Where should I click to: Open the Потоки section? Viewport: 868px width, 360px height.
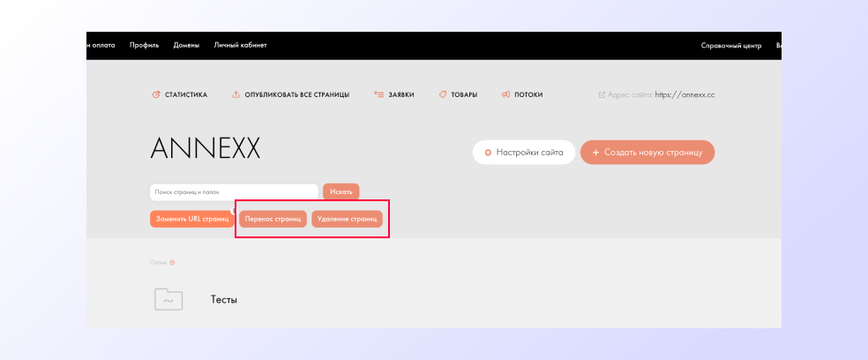point(522,94)
